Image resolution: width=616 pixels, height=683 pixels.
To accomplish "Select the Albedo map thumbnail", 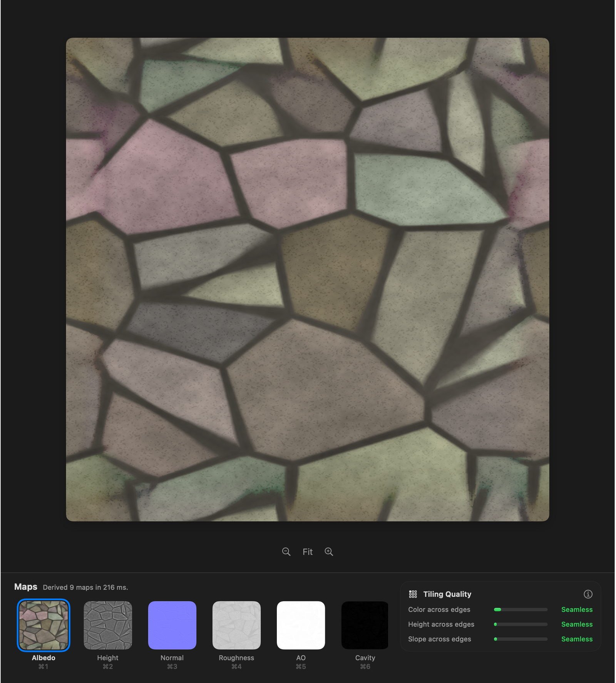I will pos(44,625).
